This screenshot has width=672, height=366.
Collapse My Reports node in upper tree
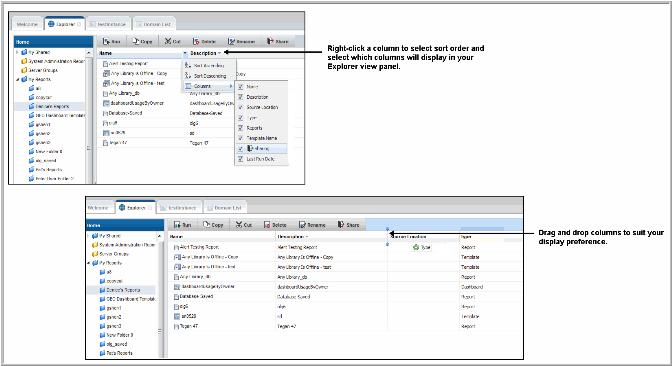point(18,79)
